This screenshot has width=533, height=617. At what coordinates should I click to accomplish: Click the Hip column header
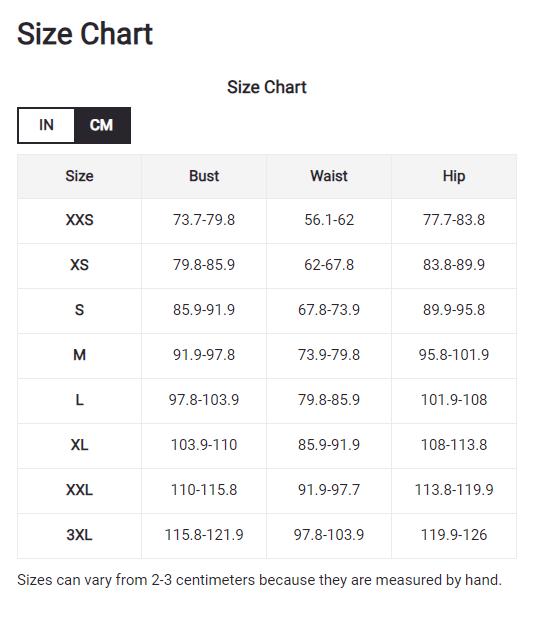454,176
